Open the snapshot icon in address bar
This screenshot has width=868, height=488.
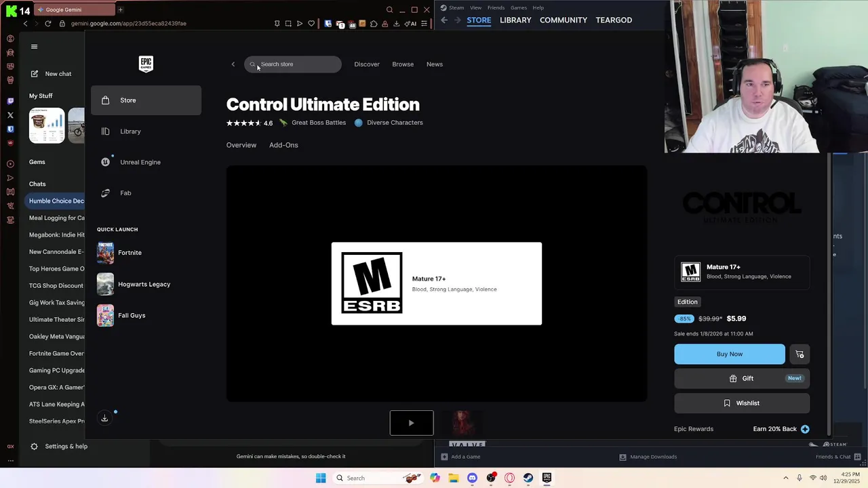pyautogui.click(x=288, y=24)
